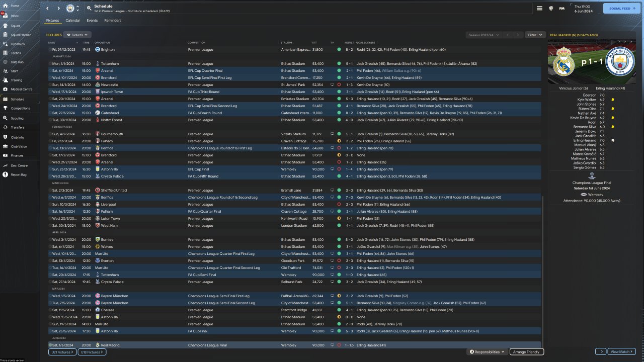
Task: Open the Club Info icon
Action: tap(5, 137)
